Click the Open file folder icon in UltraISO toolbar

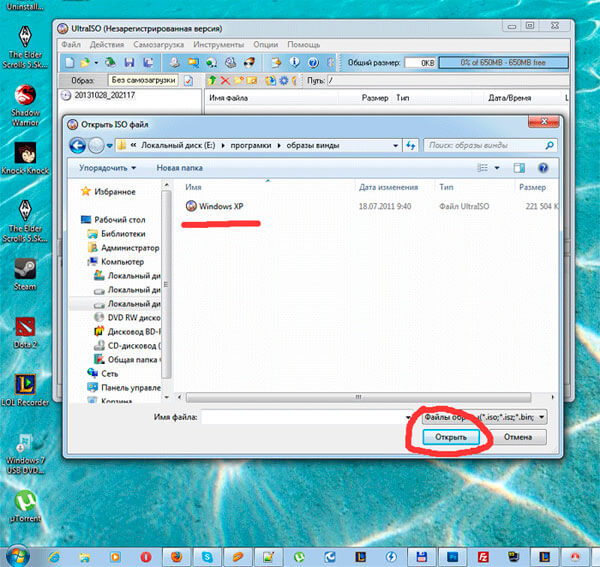[85, 62]
